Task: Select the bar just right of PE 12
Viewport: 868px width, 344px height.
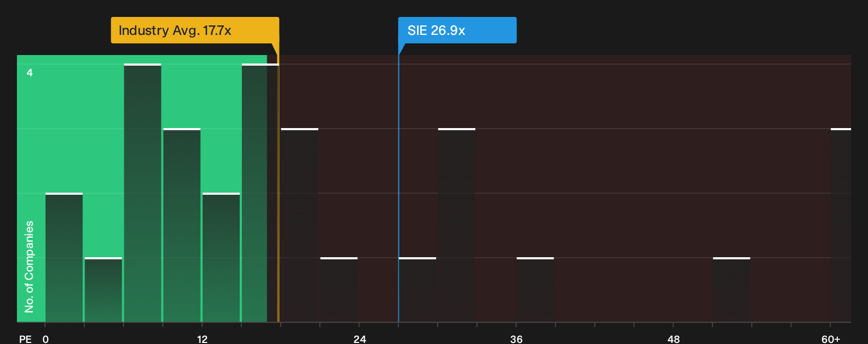Action: tap(221, 258)
